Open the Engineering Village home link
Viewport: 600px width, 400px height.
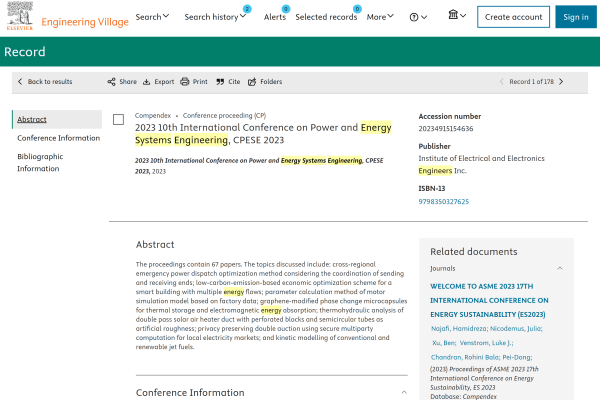[85, 22]
